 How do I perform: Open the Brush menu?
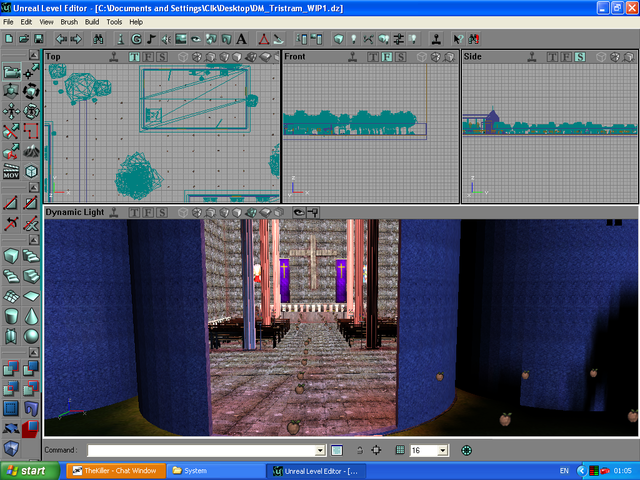(69, 21)
